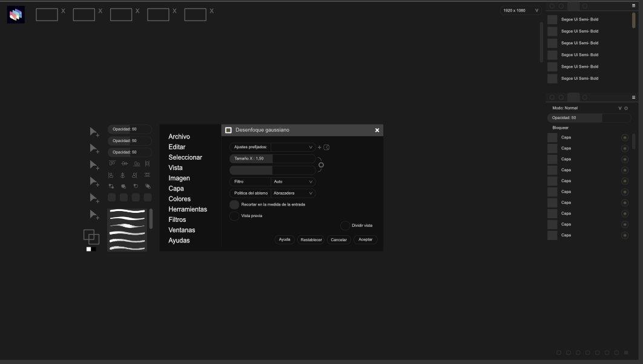Close the Desenfoque gaussiano dialog

[377, 130]
